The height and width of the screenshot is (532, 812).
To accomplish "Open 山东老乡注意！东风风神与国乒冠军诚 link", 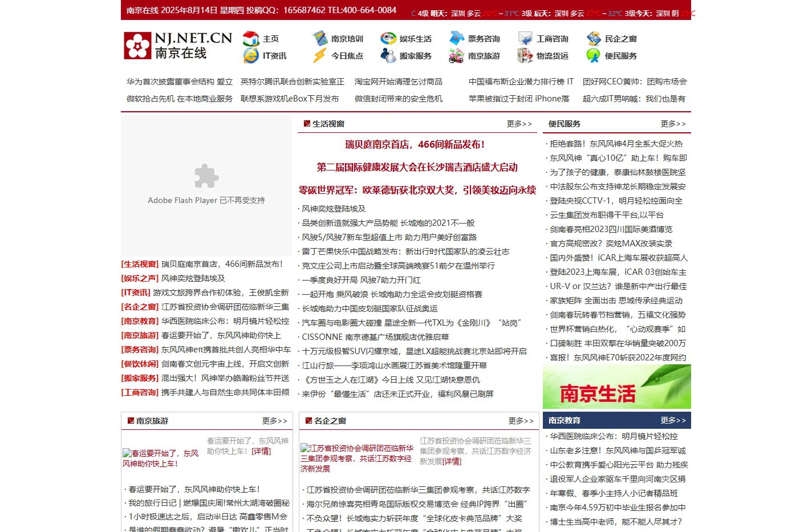I will tap(618, 450).
